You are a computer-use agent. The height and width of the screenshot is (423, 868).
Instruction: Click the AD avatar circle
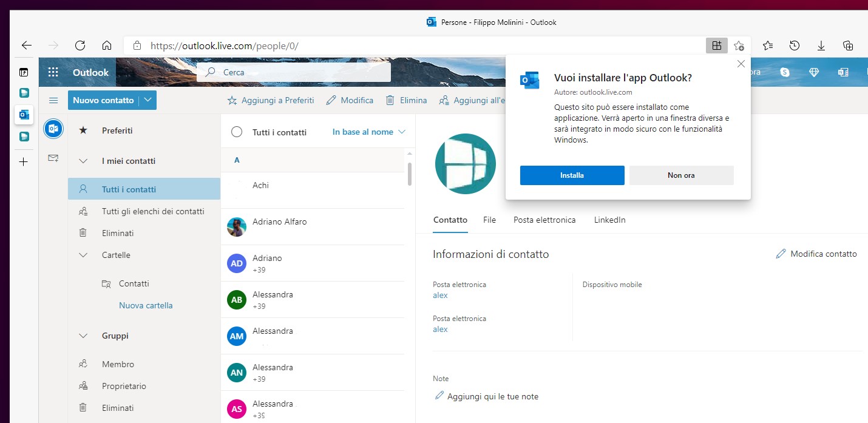pyautogui.click(x=237, y=263)
